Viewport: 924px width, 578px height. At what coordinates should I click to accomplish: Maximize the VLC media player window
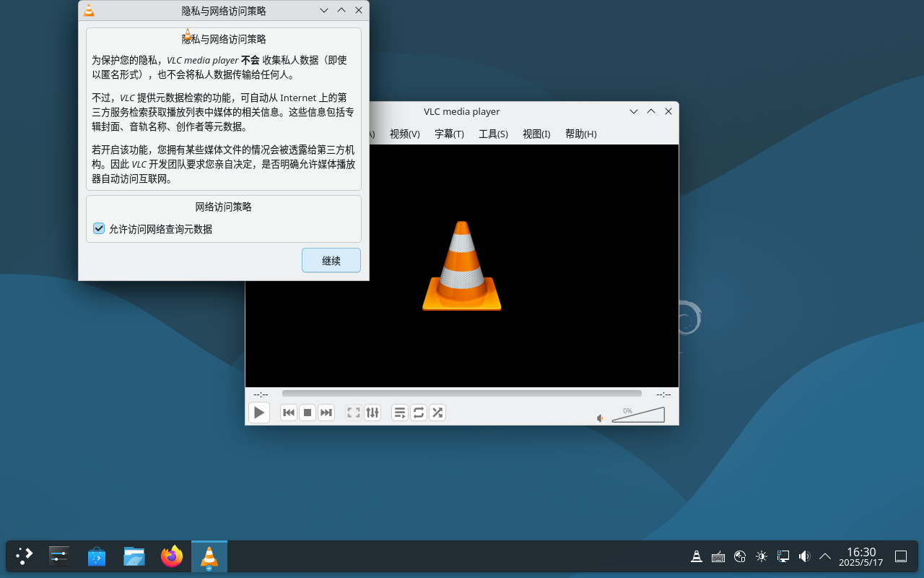651,111
